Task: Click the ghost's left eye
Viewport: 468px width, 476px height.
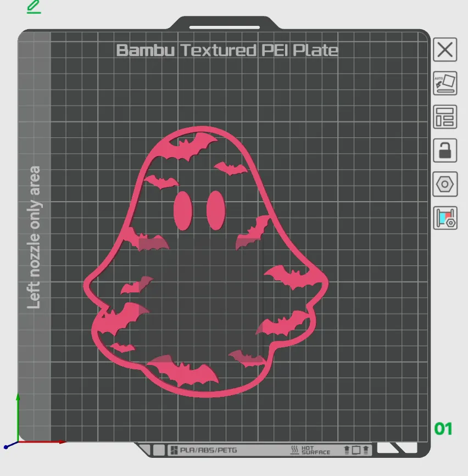Action: [x=183, y=211]
